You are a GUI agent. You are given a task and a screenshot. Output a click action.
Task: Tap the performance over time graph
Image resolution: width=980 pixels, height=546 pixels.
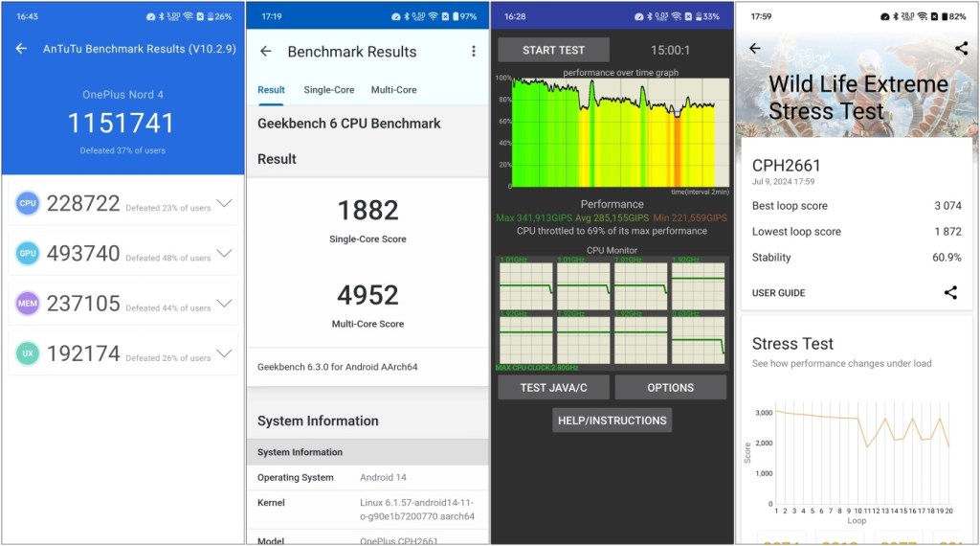620,132
